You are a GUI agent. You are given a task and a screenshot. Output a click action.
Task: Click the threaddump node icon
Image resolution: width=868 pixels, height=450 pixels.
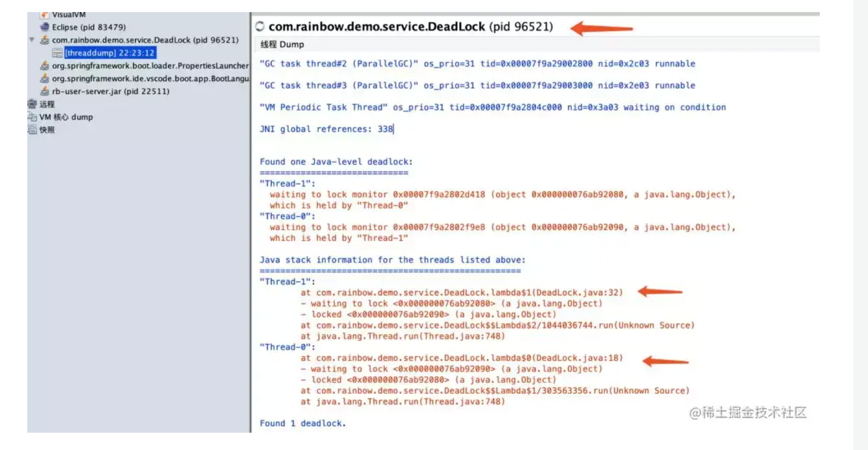(x=57, y=53)
